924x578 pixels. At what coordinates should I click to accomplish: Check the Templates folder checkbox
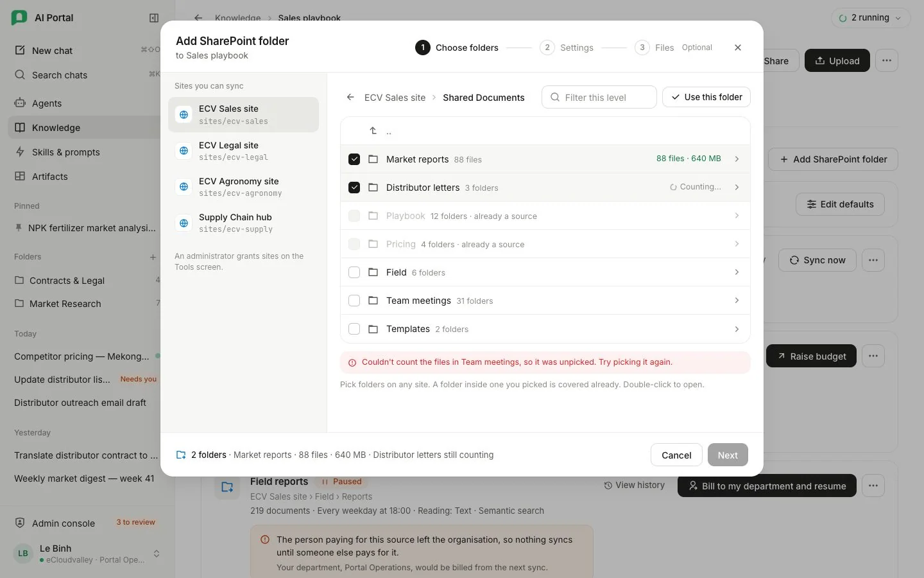354,329
